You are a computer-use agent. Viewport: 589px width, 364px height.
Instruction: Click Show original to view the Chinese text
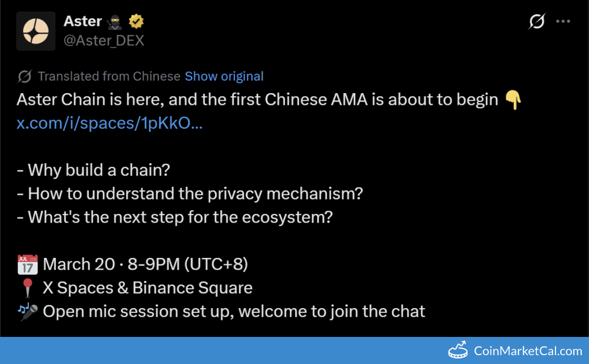click(x=224, y=77)
